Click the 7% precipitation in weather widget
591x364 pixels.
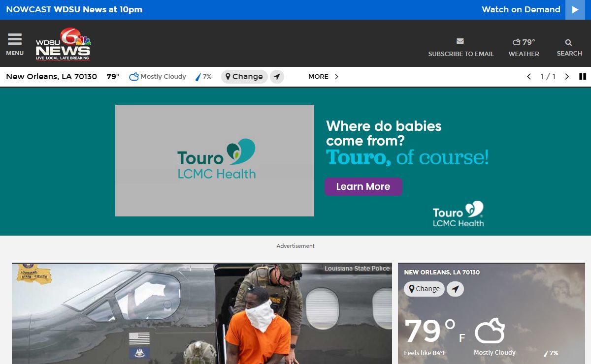tap(551, 353)
